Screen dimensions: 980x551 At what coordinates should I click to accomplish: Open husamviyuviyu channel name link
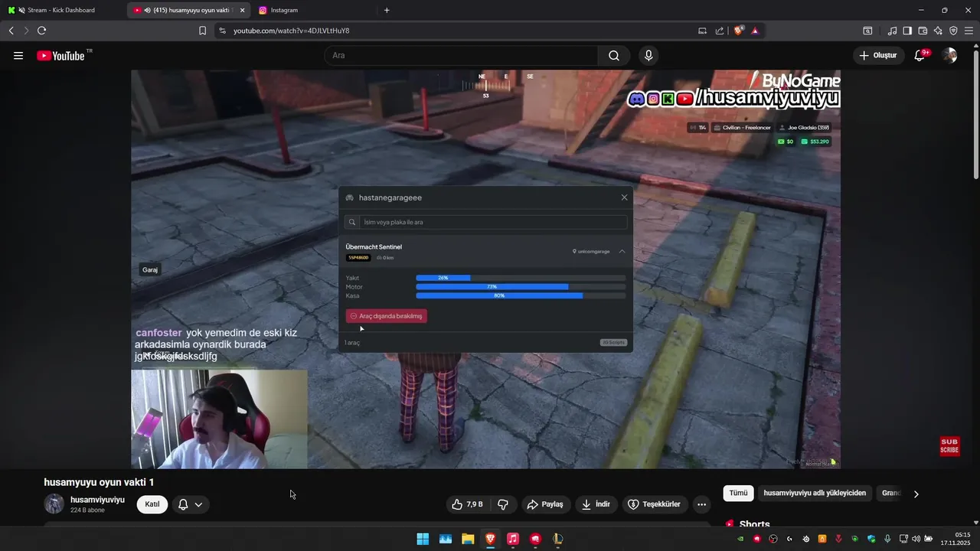pos(97,500)
